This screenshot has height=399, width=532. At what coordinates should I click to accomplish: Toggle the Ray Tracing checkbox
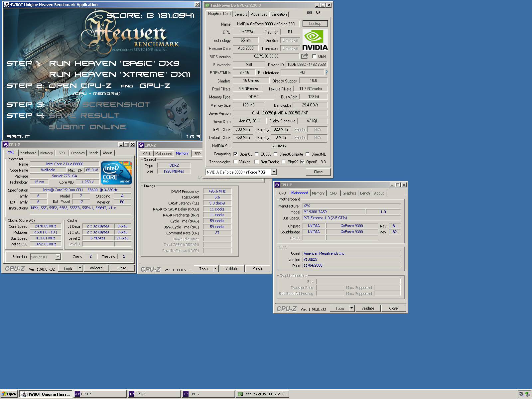tap(256, 162)
